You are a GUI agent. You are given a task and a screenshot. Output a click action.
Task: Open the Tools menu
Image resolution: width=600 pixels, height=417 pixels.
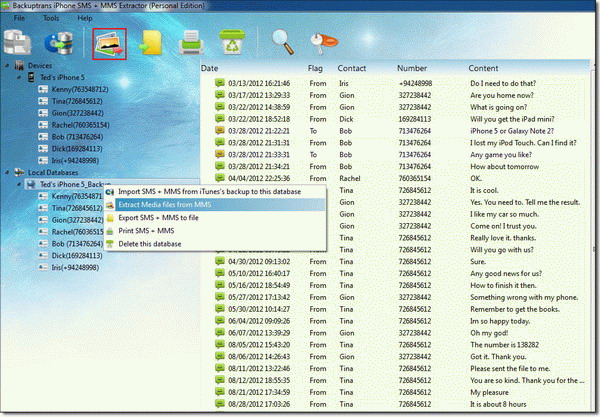click(x=51, y=18)
